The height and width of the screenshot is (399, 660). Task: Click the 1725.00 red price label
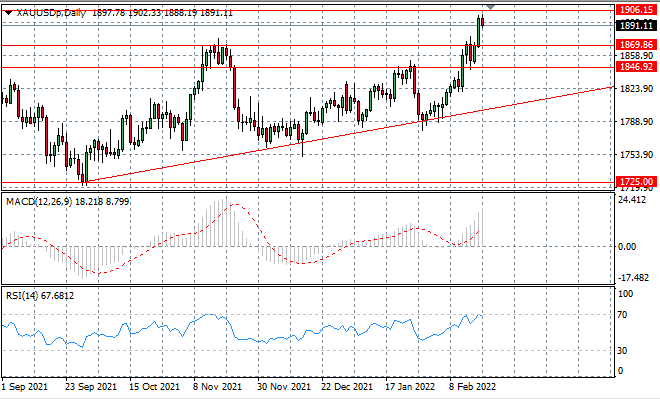click(636, 182)
